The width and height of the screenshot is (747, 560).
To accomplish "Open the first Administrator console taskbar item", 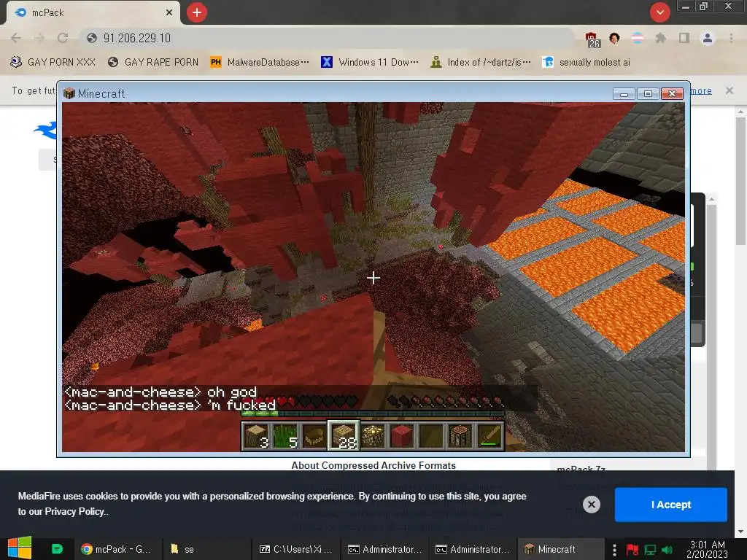I will click(385, 549).
